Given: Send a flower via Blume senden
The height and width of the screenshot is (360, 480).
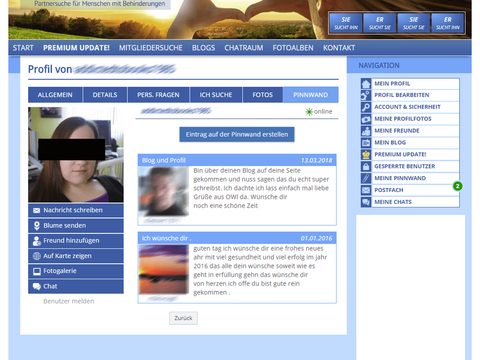Looking at the screenshot, I should pyautogui.click(x=76, y=226).
